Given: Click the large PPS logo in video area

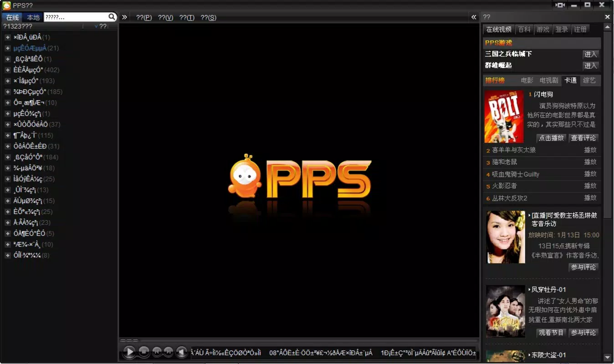Looking at the screenshot, I should tap(300, 177).
